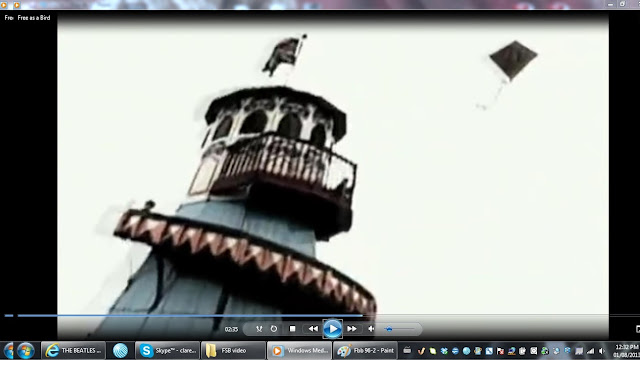Adjust the player volume slider
This screenshot has height=373, width=640.
pyautogui.click(x=400, y=329)
